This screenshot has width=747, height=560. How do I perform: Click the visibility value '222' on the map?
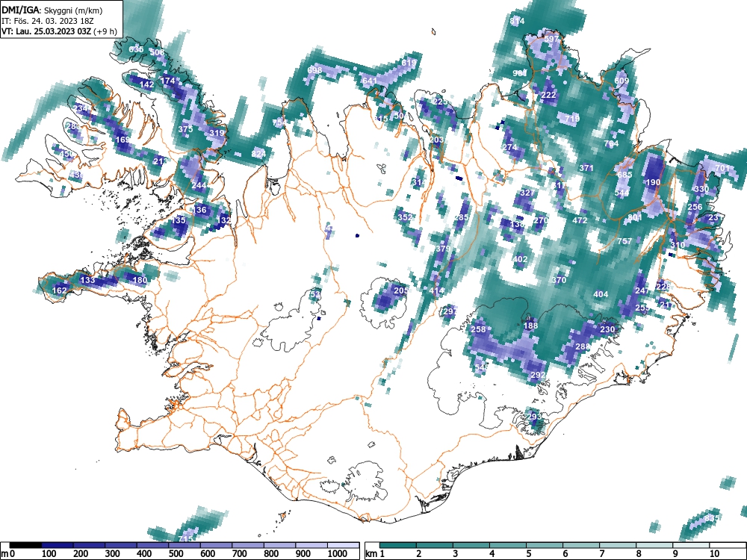pos(549,95)
